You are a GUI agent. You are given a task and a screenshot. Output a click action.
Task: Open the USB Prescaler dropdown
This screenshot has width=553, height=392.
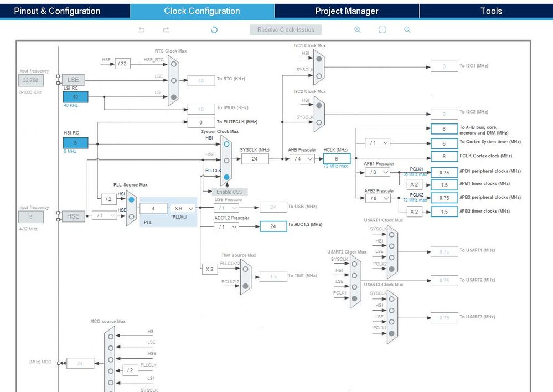click(226, 208)
